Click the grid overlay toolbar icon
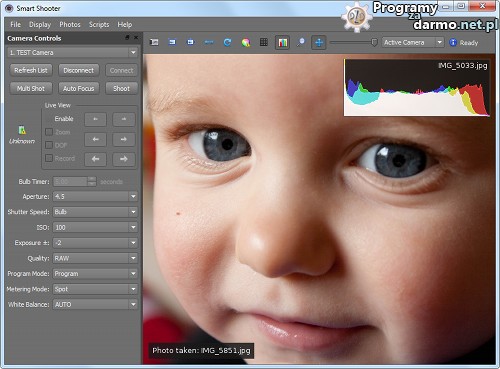The height and width of the screenshot is (369, 500). point(264,42)
